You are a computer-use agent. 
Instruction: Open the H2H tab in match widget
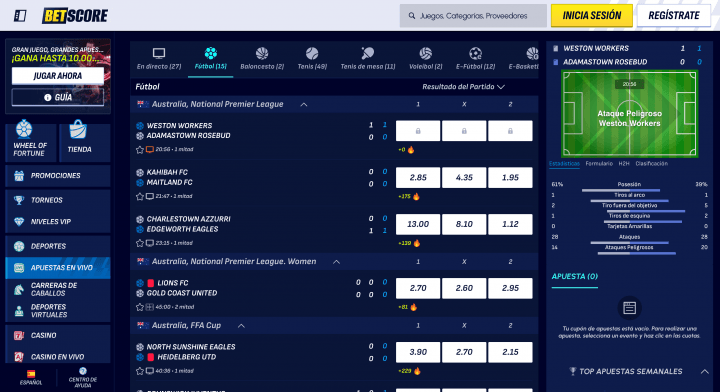click(624, 164)
